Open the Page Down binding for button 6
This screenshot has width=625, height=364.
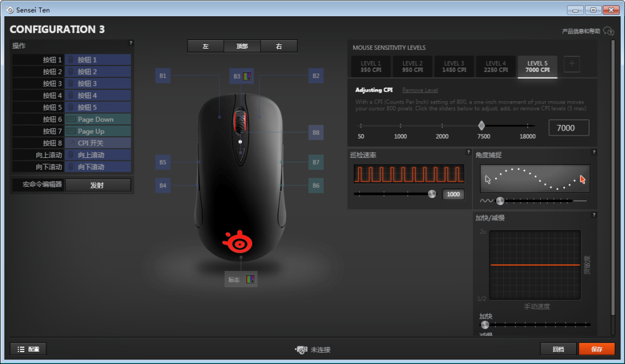[97, 119]
